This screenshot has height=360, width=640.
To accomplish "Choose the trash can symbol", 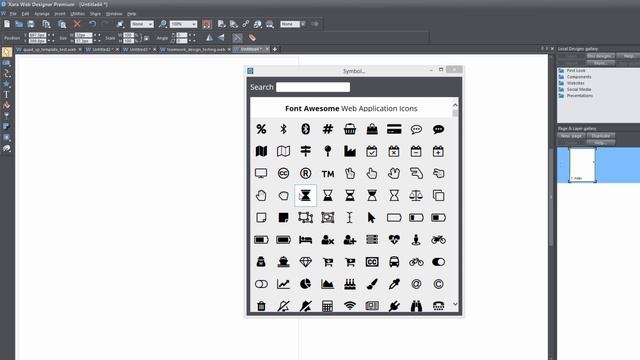I will pyautogui.click(x=261, y=306).
